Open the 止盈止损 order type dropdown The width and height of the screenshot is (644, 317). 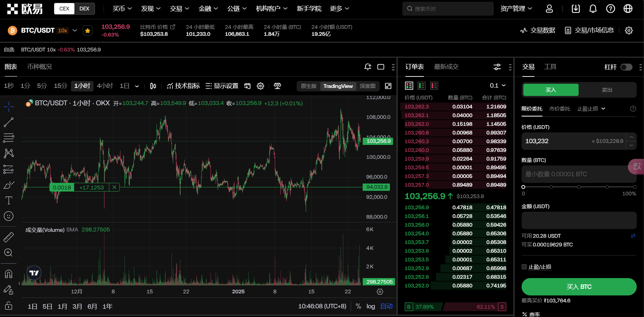click(x=591, y=109)
